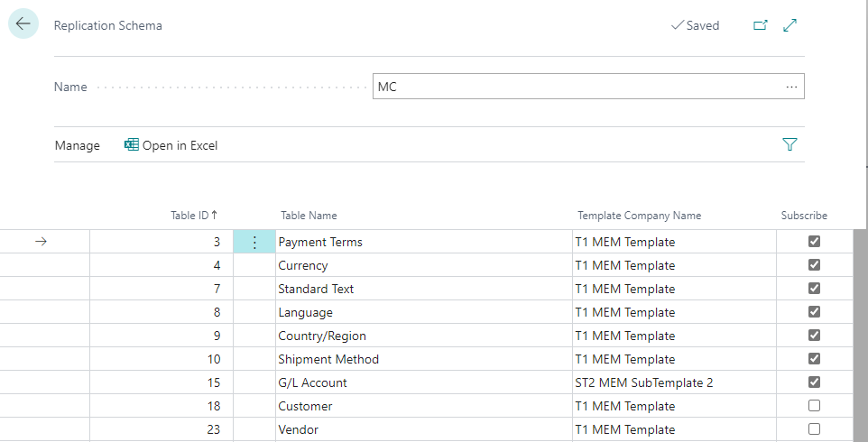Click the Excel icon in toolbar

132,145
